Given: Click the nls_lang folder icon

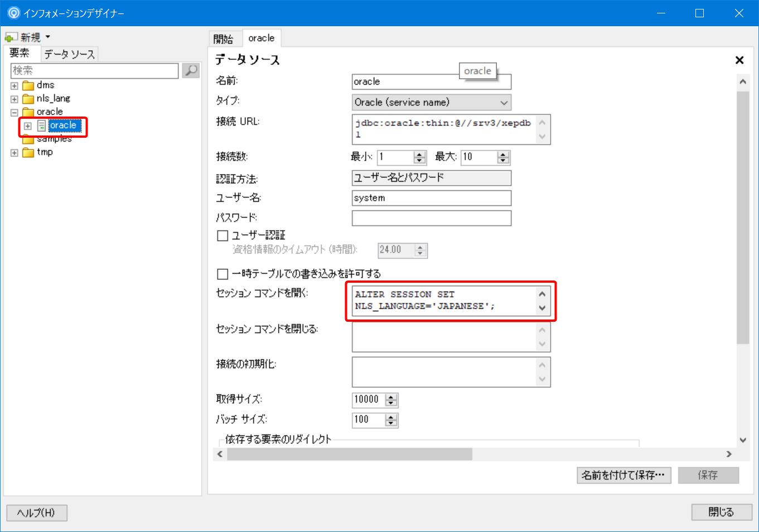Looking at the screenshot, I should 28,99.
